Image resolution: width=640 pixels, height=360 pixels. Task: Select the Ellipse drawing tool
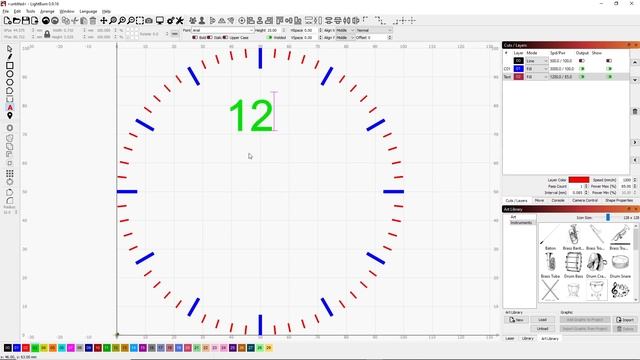(x=9, y=74)
